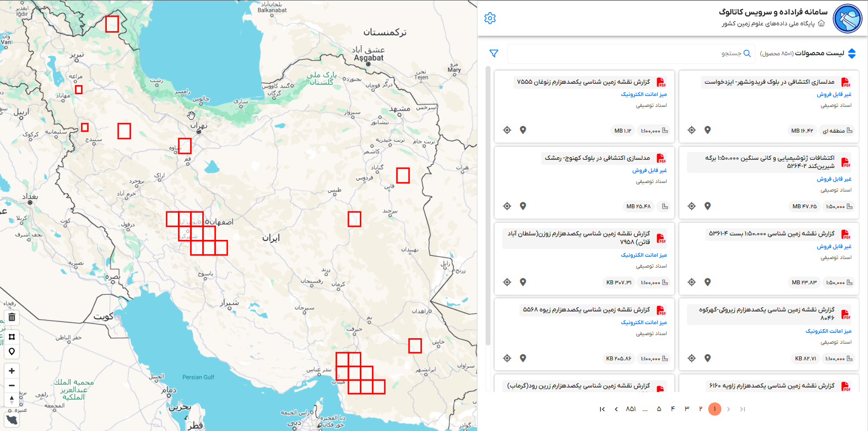Click the product search input field
The image size is (868, 431).
625,53
